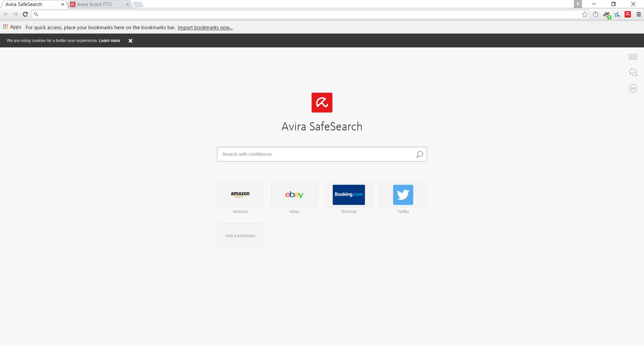Click the Amazon label under tile

(240, 211)
